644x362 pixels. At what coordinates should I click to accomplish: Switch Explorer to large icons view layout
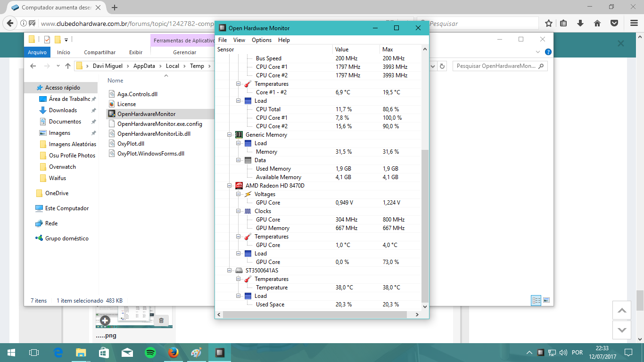(x=546, y=300)
